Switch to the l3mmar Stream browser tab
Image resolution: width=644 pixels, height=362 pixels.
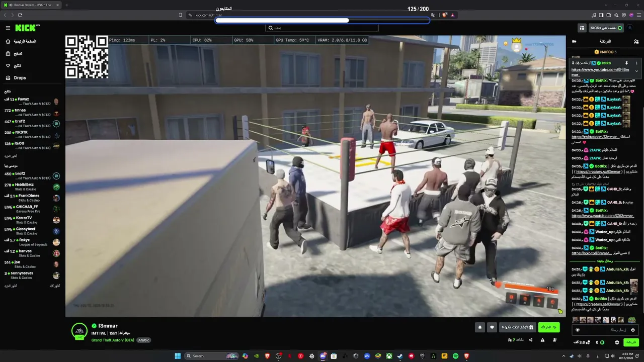(30, 5)
